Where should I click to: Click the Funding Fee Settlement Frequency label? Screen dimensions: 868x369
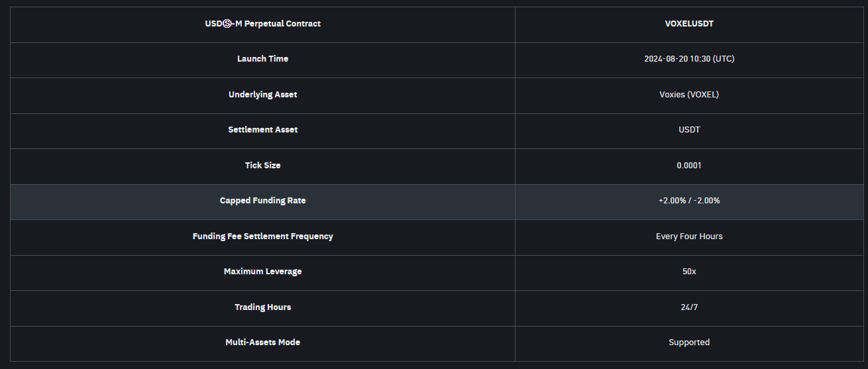262,237
